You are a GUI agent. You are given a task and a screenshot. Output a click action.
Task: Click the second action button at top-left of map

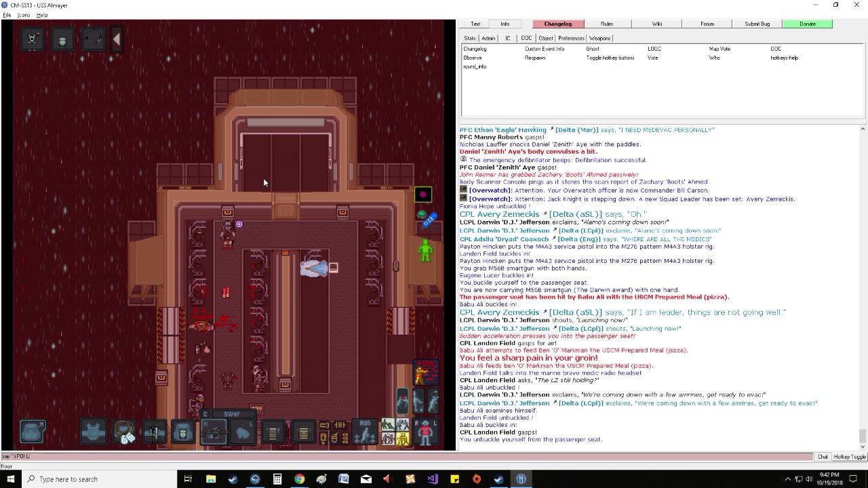pos(62,39)
